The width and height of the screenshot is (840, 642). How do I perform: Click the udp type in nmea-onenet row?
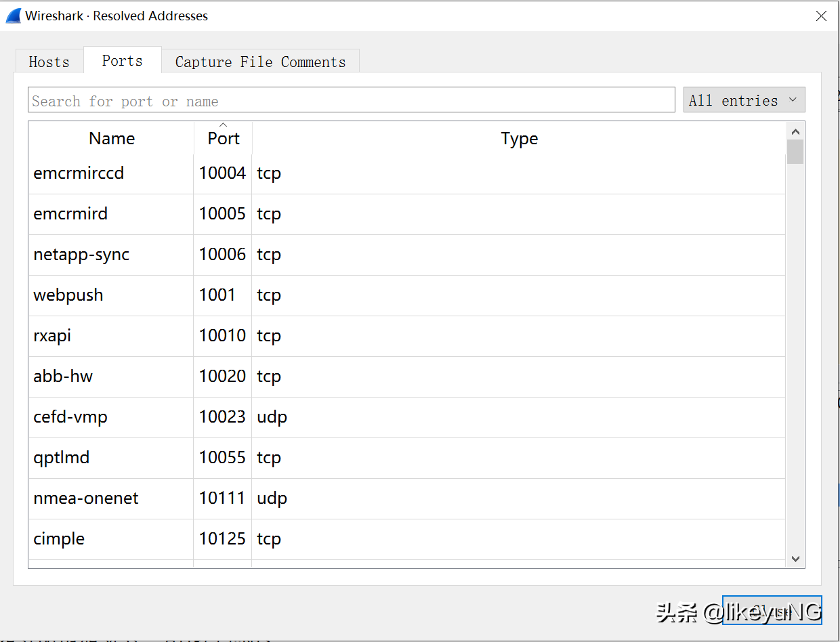[272, 499]
